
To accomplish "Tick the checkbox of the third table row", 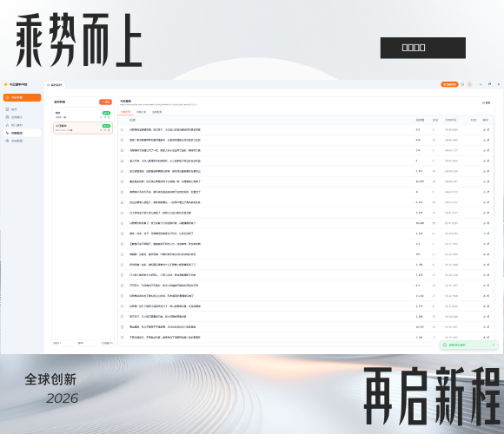I will point(123,150).
